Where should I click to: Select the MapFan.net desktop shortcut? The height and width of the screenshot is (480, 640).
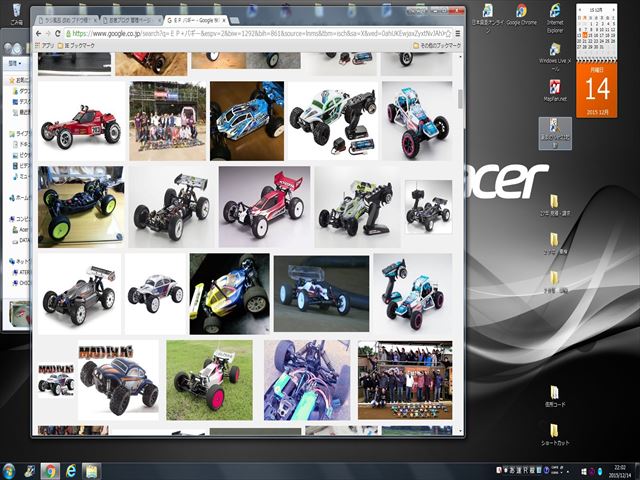point(555,91)
